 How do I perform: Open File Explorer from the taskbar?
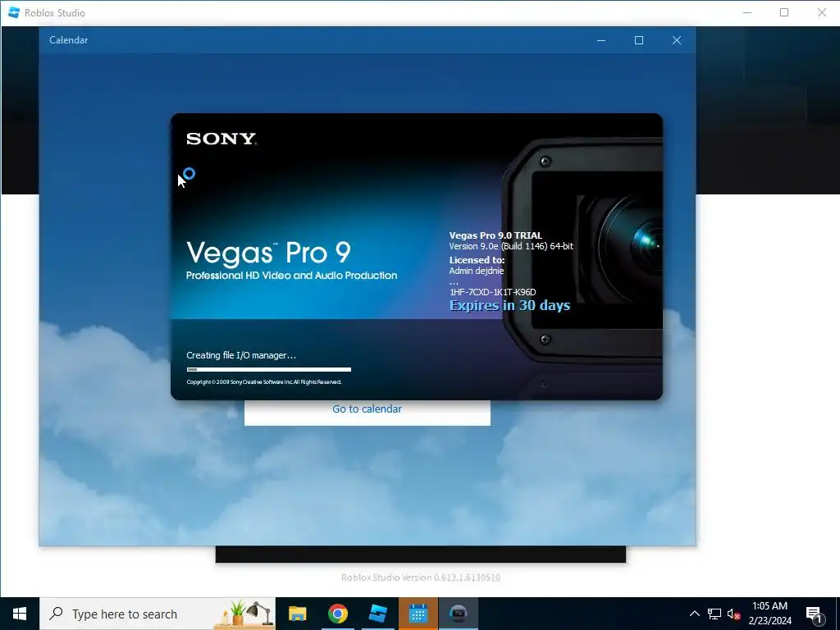297,614
